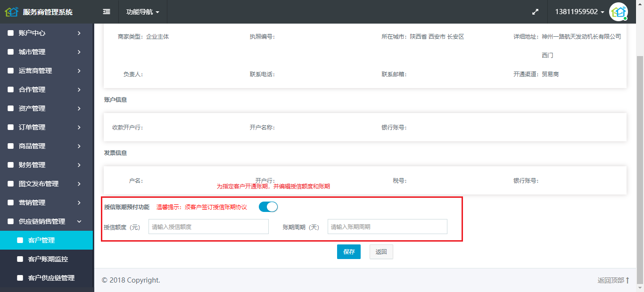Image resolution: width=644 pixels, height=292 pixels.
Task: Click icon beside 城市管理 menu
Action: 10,52
